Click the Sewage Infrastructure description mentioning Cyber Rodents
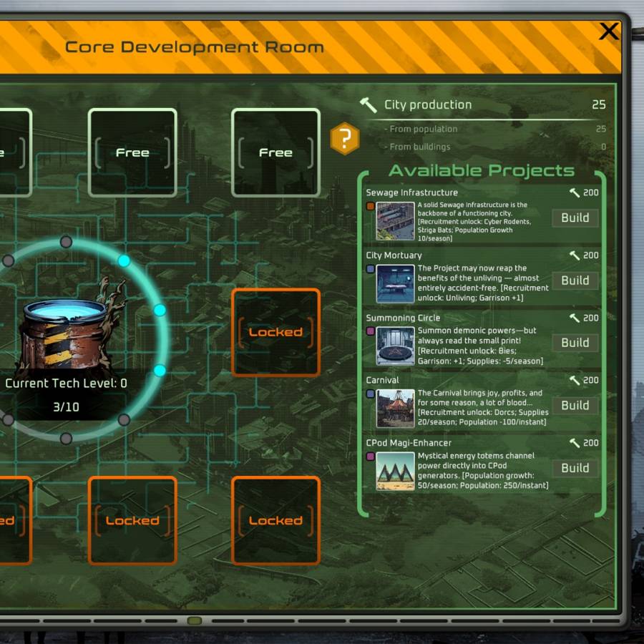The width and height of the screenshot is (644, 644). tap(475, 221)
